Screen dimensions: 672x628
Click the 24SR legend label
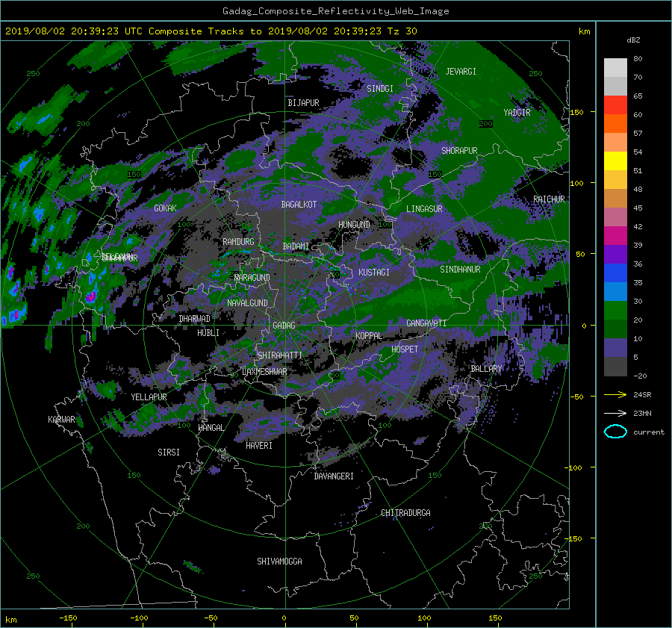(x=642, y=394)
